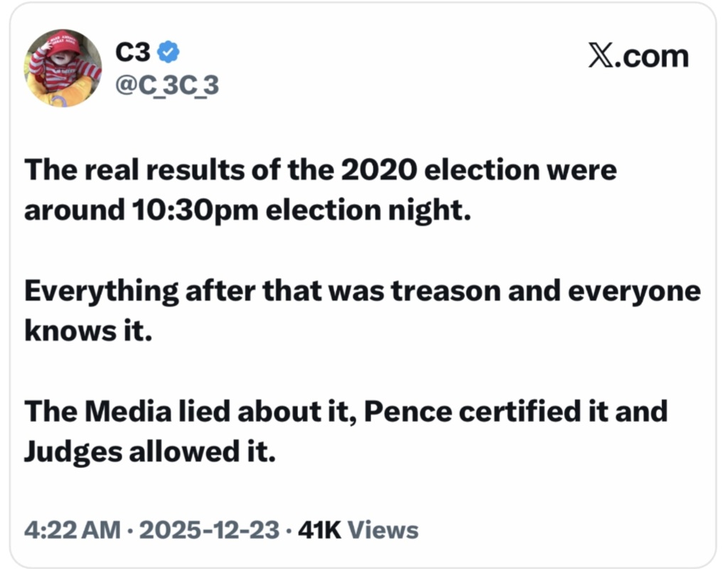Open the @C_3C_3 handle link
This screenshot has height=569, width=728.
tap(166, 85)
